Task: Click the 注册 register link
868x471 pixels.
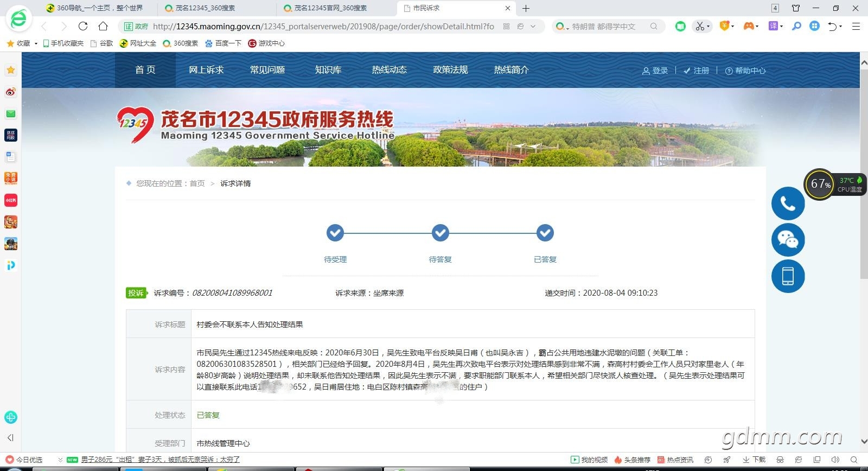Action: [696, 71]
